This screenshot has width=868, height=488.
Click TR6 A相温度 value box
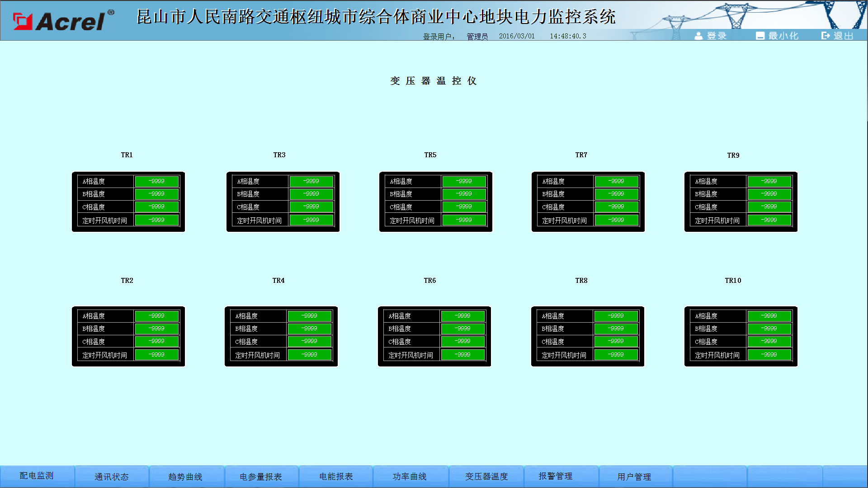coord(463,316)
